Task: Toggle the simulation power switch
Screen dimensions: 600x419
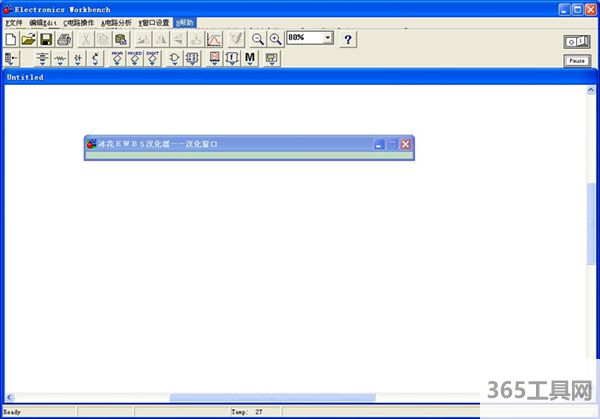Action: [x=577, y=41]
